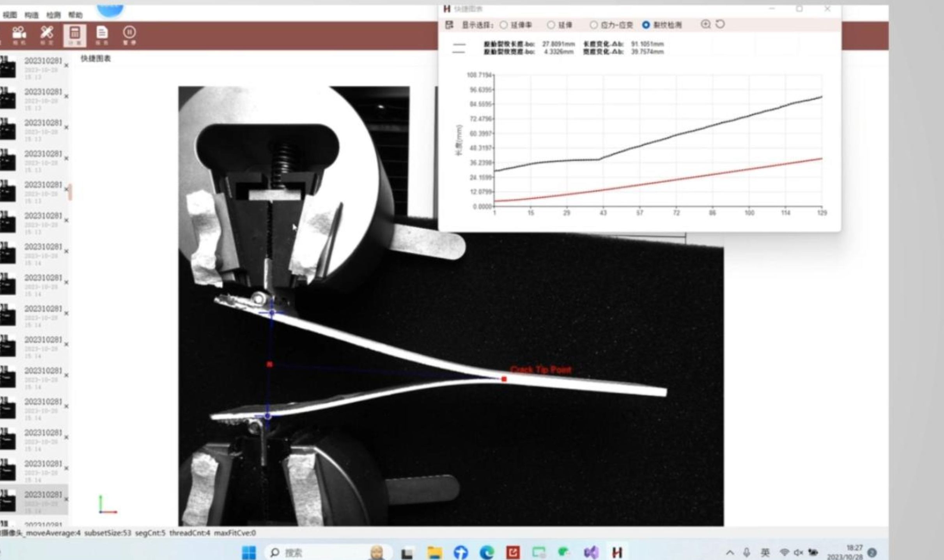Open the green screen app on taskbar
944x560 pixels.
point(539,553)
